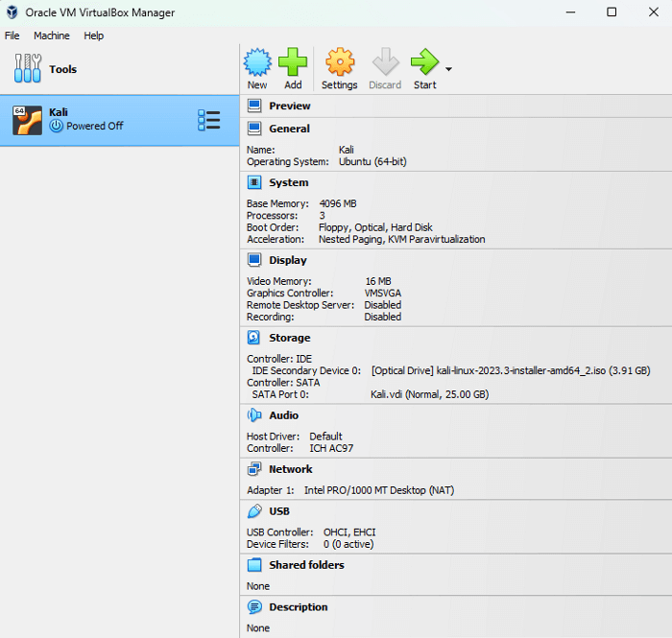672x638 pixels.
Task: Click the Intel PRO/1000 MT Desktop (NAT) adapter
Action: click(x=379, y=490)
